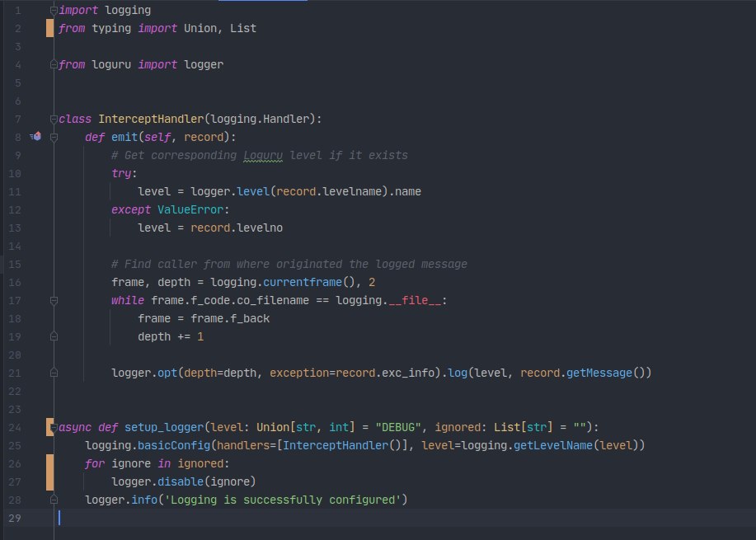Click line number 15 in the gutter
The image size is (756, 540).
click(x=15, y=264)
